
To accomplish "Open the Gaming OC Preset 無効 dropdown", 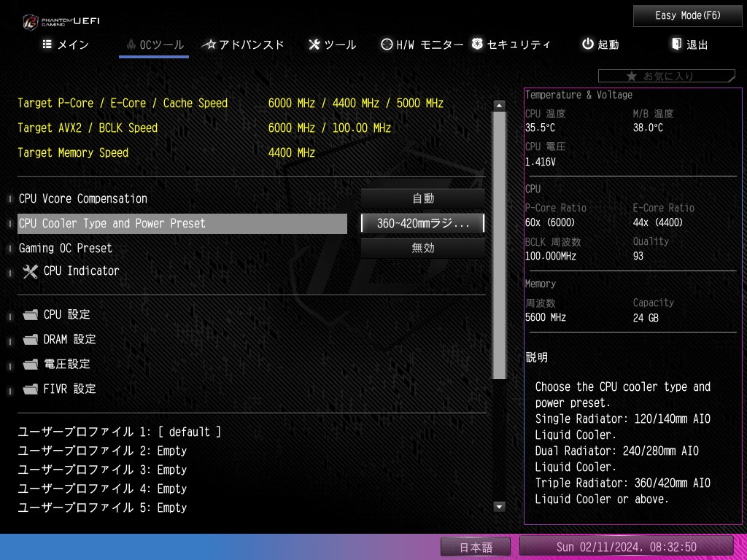I will pos(422,248).
